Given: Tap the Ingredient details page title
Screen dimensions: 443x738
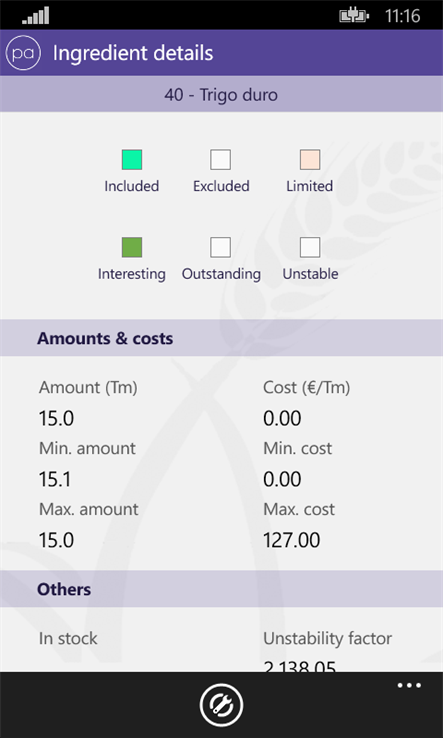Looking at the screenshot, I should click(133, 53).
